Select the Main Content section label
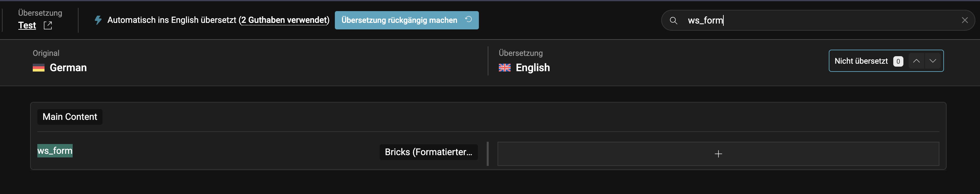 [70, 117]
